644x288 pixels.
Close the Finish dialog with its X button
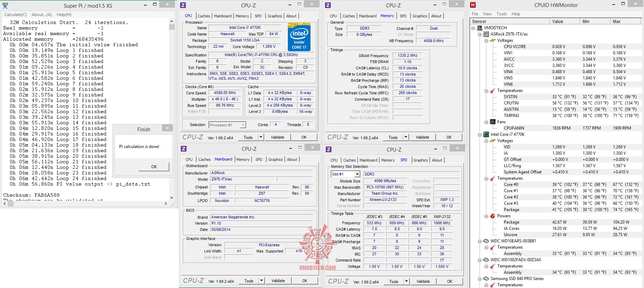click(167, 128)
